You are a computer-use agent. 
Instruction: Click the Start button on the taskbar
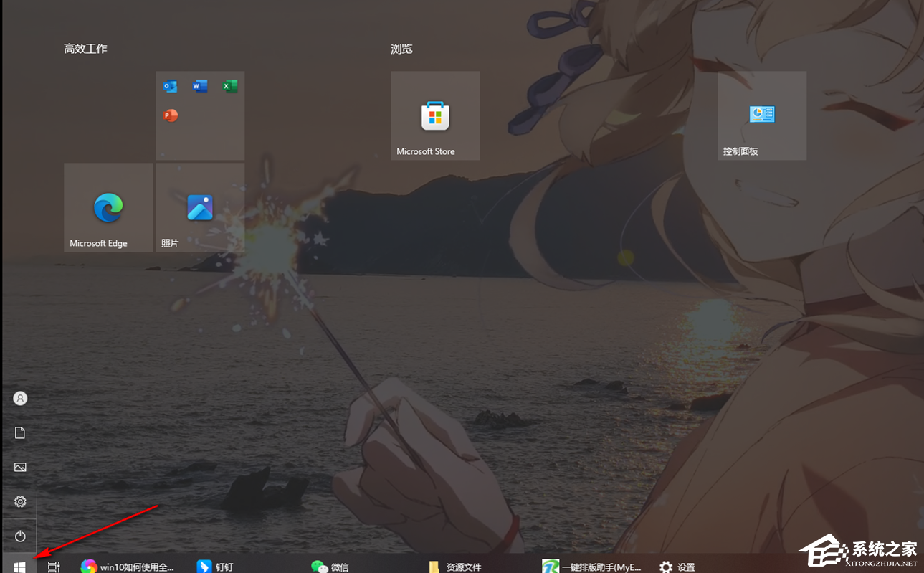18,567
